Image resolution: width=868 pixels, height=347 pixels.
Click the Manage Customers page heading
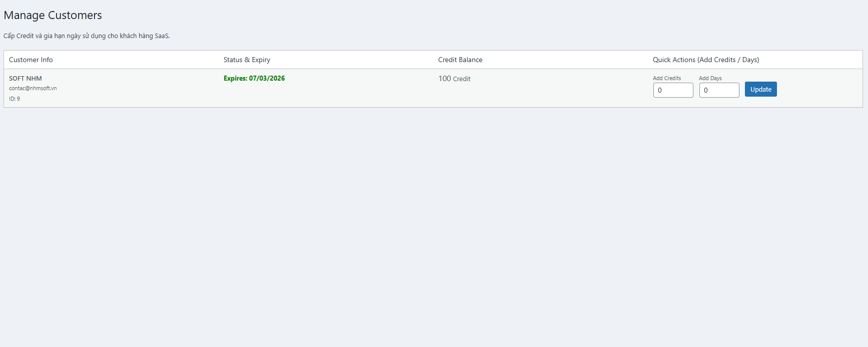tap(53, 16)
